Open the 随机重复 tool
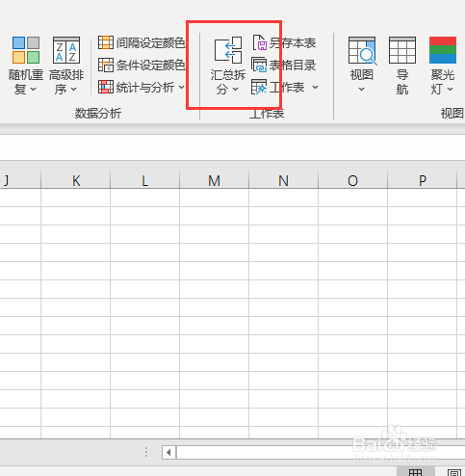 click(26, 66)
